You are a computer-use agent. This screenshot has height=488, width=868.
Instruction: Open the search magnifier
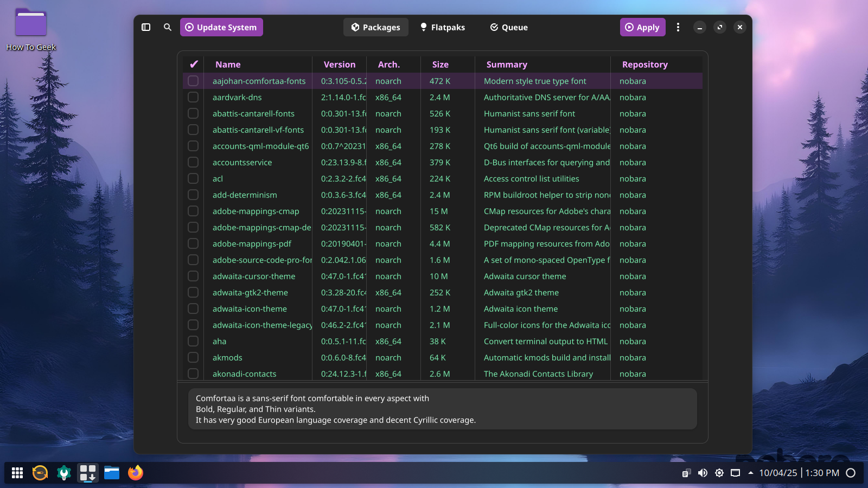[x=168, y=27]
